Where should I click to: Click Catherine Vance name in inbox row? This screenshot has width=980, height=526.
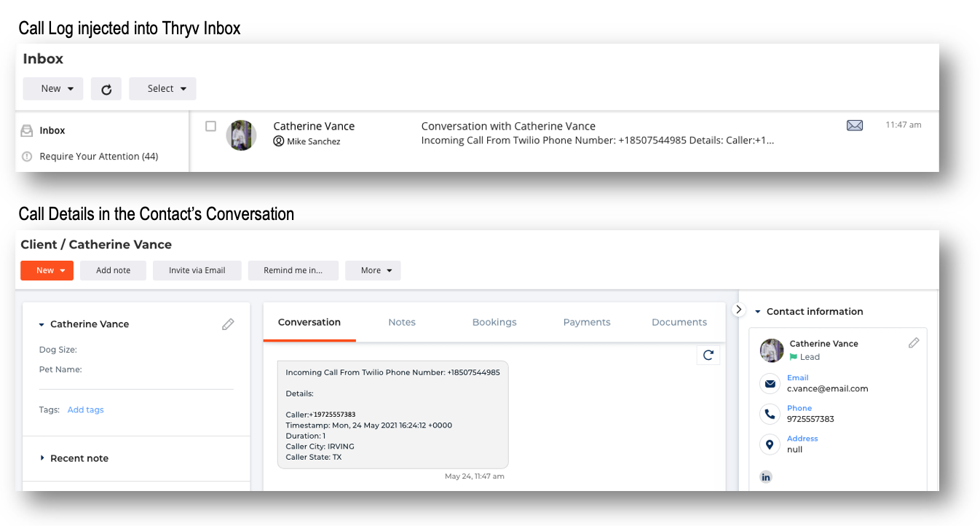(x=314, y=126)
